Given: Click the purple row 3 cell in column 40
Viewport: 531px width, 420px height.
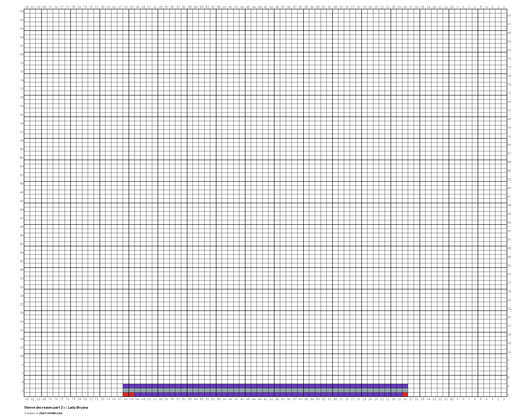Looking at the screenshot, I should (277, 386).
